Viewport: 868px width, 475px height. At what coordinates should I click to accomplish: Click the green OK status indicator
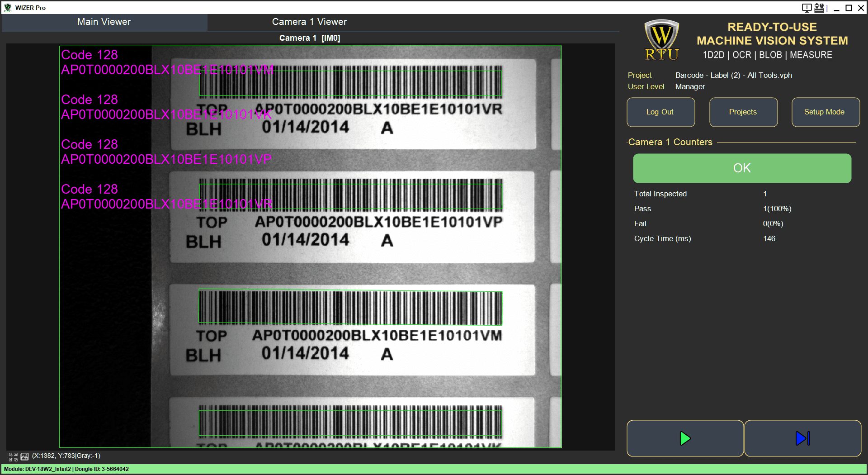tap(742, 168)
